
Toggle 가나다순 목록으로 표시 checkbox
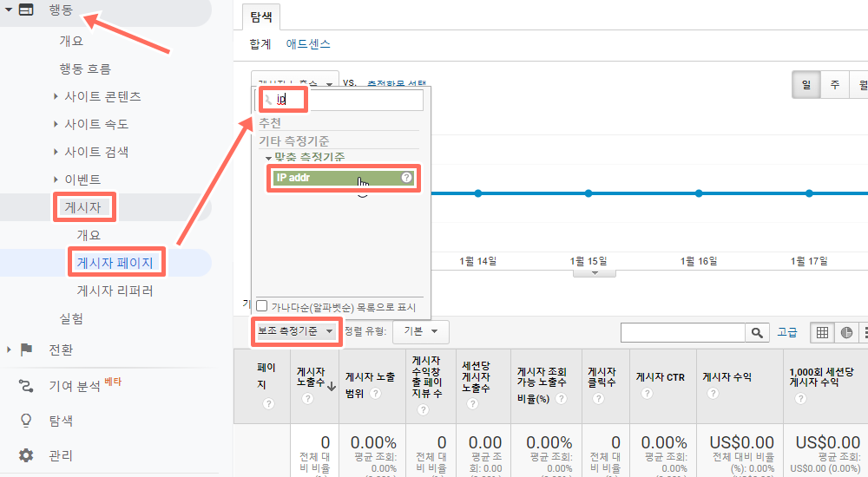pos(262,306)
